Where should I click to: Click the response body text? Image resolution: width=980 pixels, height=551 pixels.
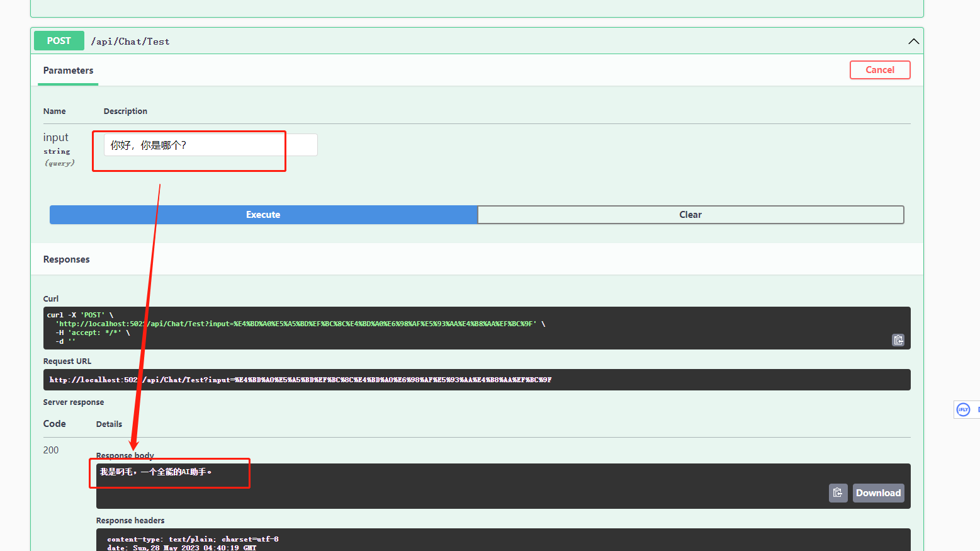pos(155,472)
